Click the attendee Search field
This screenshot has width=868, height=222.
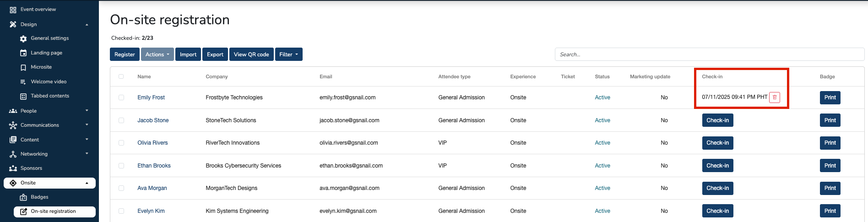709,54
